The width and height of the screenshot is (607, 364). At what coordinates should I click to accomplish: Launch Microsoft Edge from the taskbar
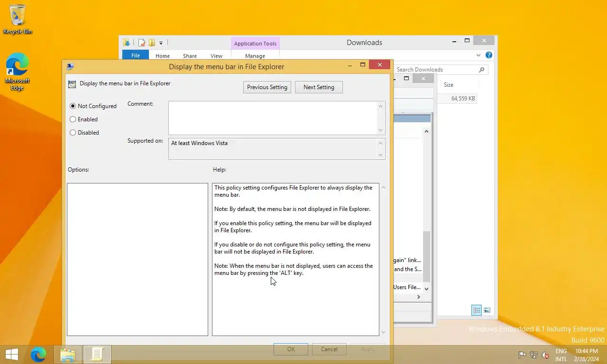tap(38, 355)
